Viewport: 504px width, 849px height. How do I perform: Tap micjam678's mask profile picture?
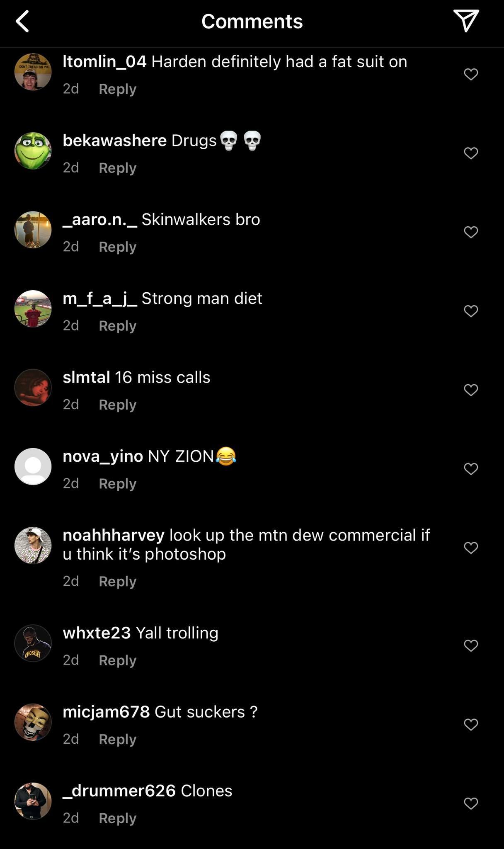point(33,722)
